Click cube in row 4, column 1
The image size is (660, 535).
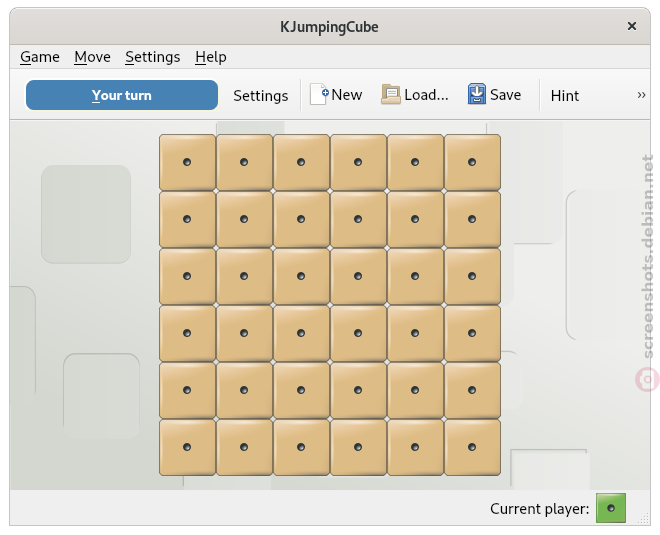[187, 333]
